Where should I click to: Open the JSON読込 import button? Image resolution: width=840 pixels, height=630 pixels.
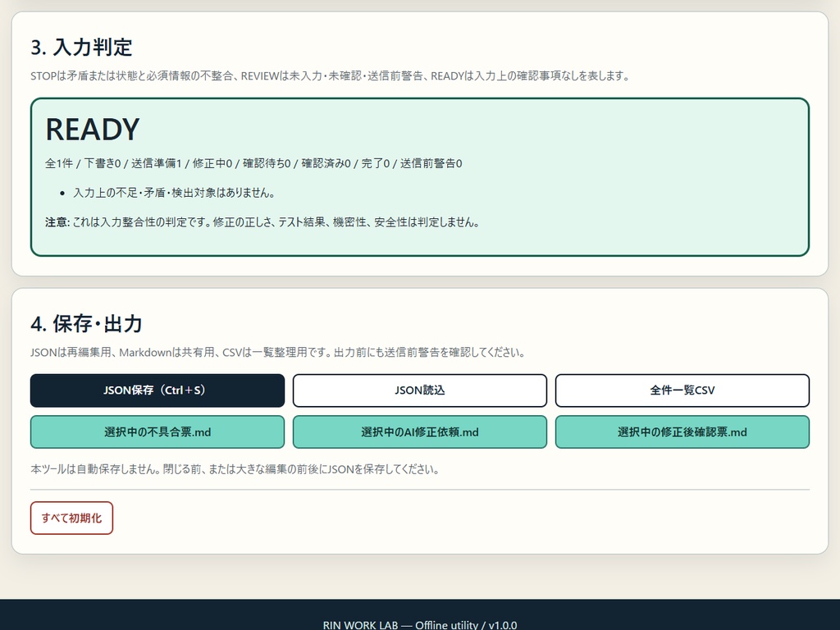419,390
